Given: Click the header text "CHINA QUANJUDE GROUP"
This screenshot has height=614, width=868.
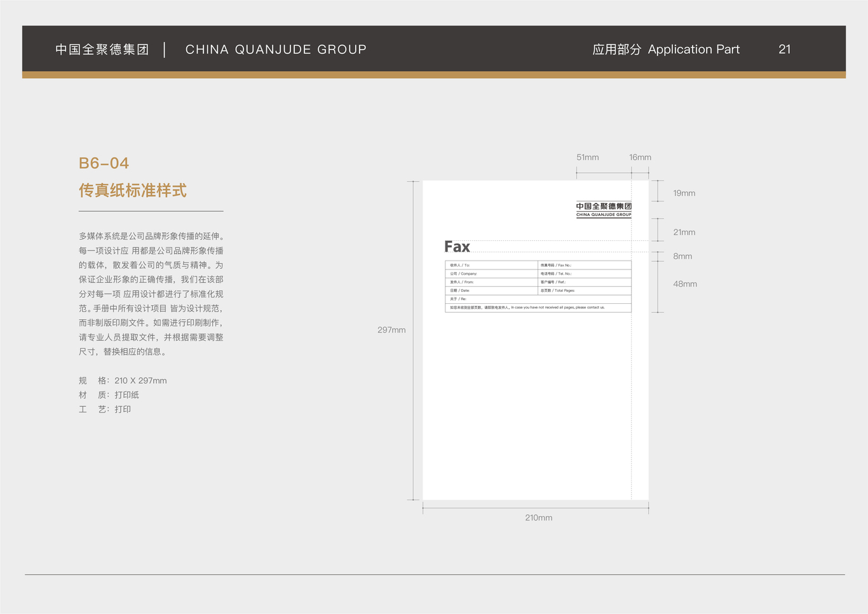Looking at the screenshot, I should click(276, 50).
